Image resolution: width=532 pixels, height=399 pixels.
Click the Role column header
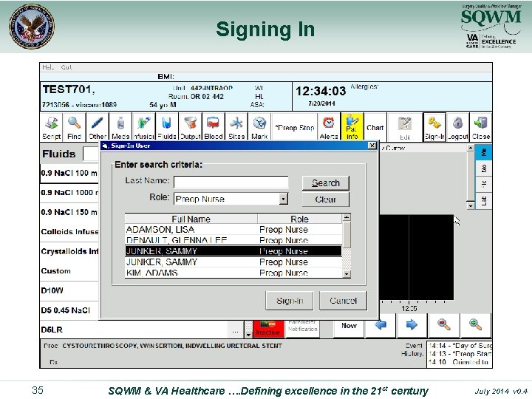[299, 219]
